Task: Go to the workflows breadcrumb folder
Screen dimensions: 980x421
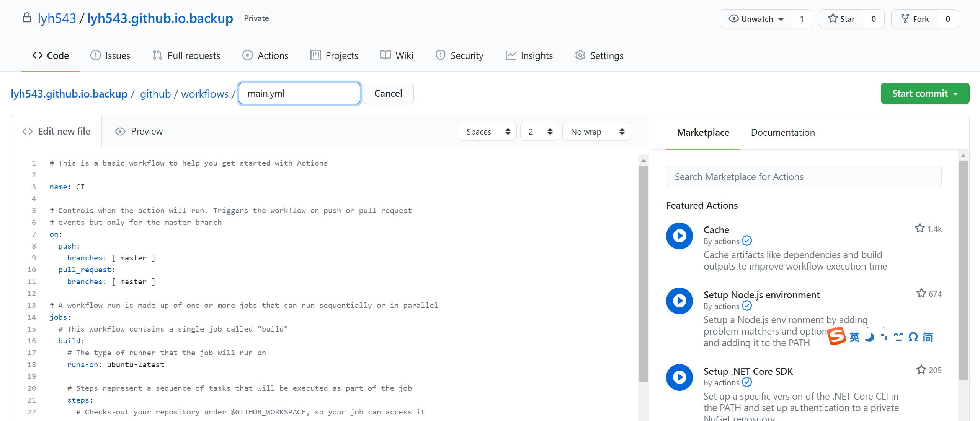Action: click(x=205, y=94)
